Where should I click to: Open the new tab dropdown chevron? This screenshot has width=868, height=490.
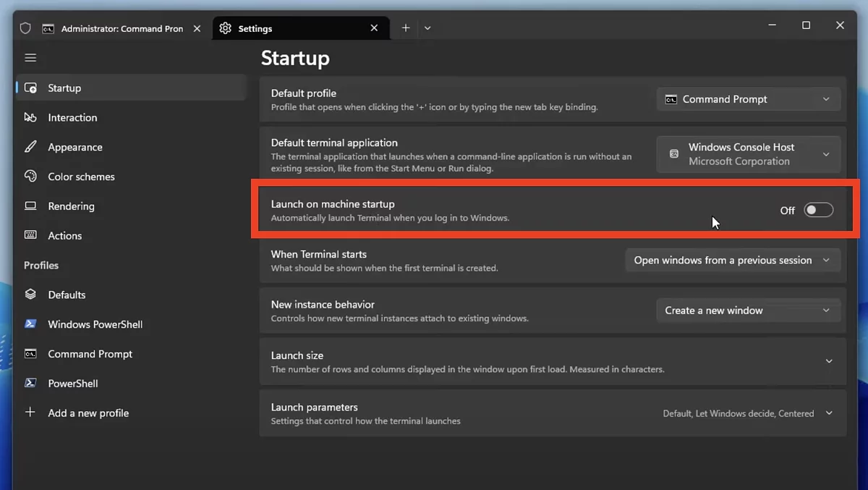point(427,28)
